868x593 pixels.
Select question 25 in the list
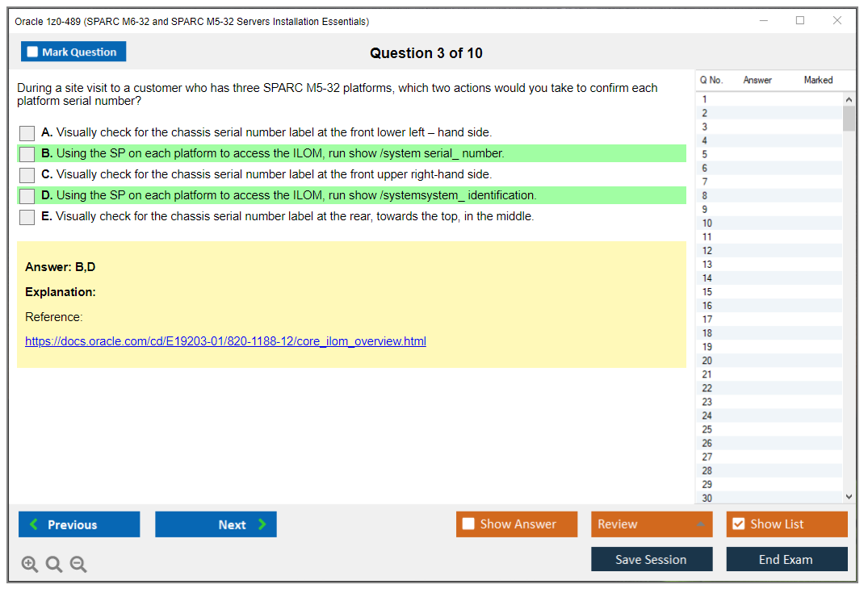point(707,429)
